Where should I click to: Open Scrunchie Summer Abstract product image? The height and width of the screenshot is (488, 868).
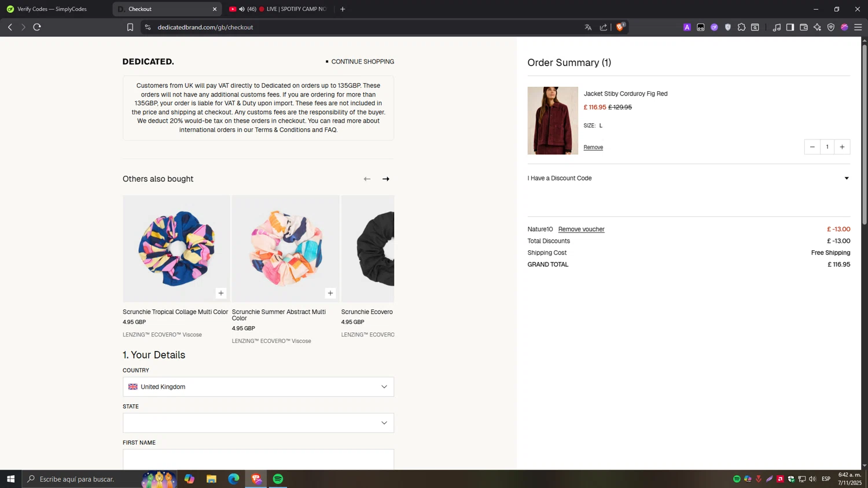286,249
